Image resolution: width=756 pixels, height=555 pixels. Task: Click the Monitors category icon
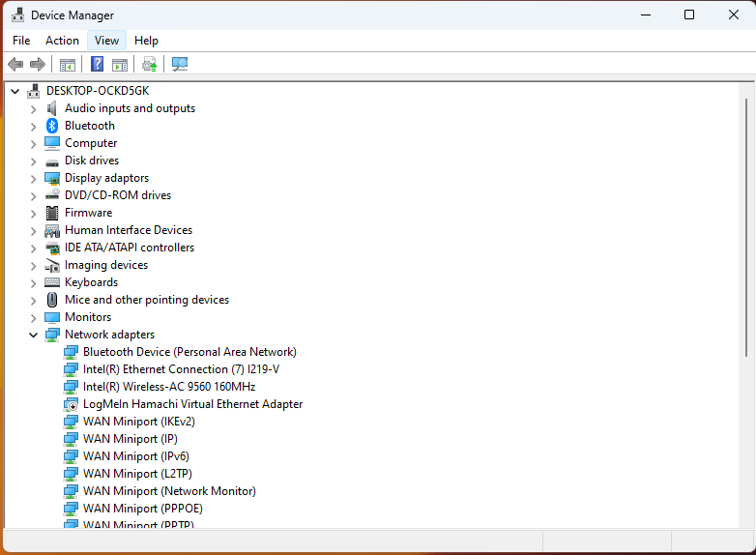(52, 318)
